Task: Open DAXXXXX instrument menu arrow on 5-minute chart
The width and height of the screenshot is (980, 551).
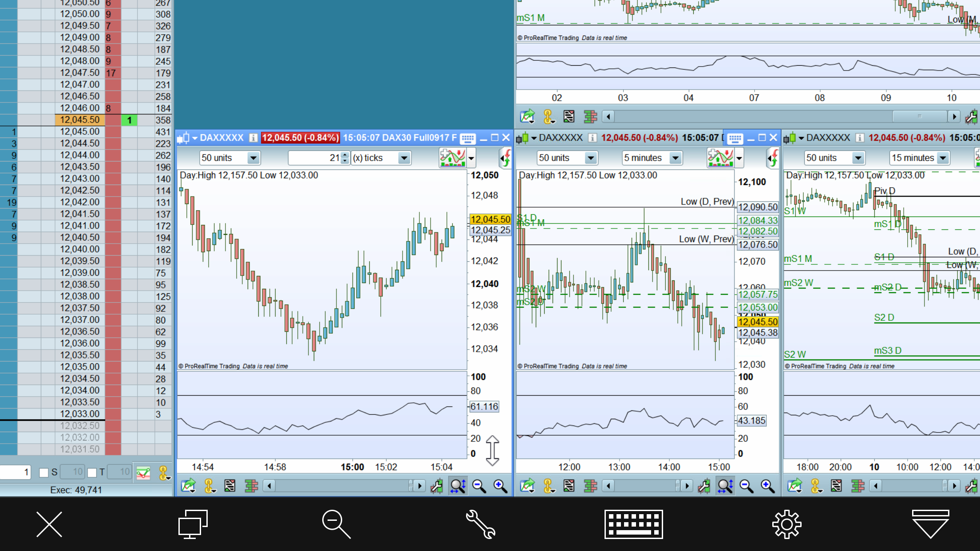Action: click(x=533, y=138)
